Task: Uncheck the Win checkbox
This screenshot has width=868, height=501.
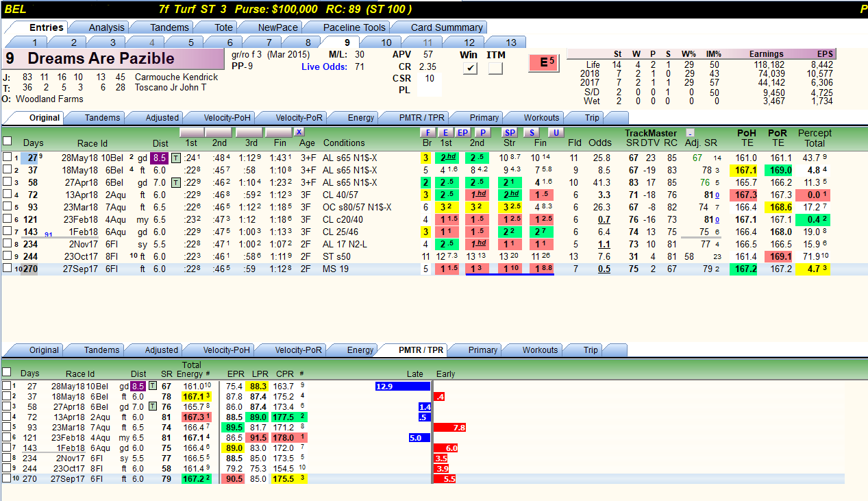Action: pos(469,68)
